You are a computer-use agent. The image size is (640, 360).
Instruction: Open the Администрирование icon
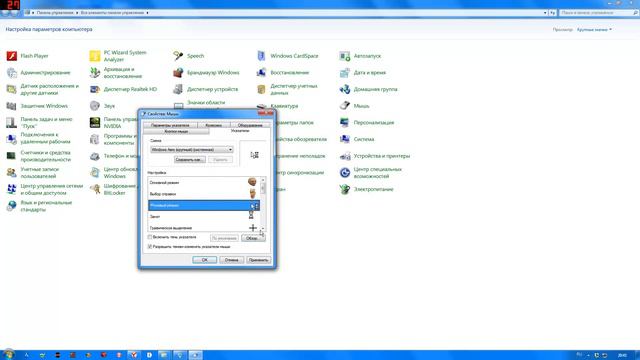[x=12, y=73]
